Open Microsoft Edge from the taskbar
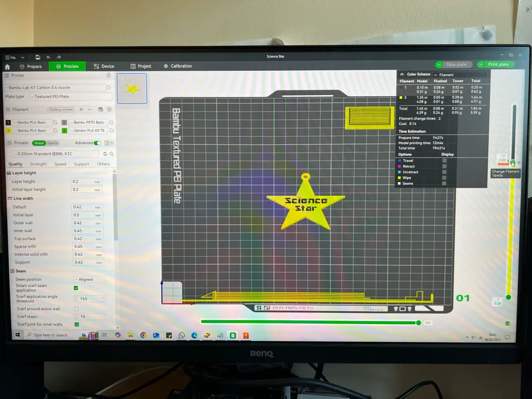Screen dimensions: 532x399 coord(194,335)
